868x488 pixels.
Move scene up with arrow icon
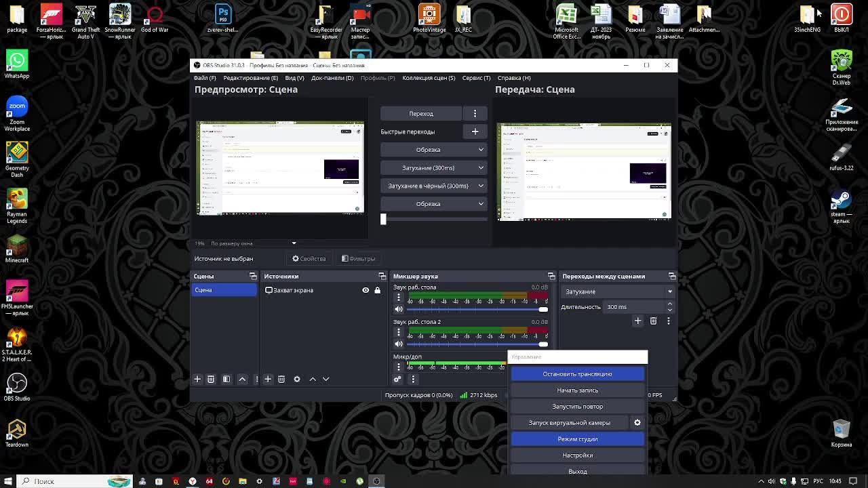242,379
